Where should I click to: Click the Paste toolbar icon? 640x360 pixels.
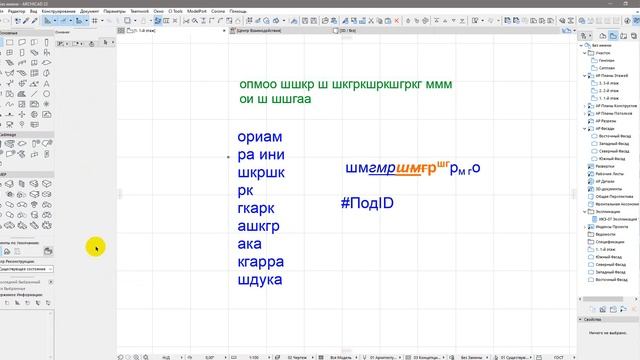pyautogui.click(x=388, y=20)
